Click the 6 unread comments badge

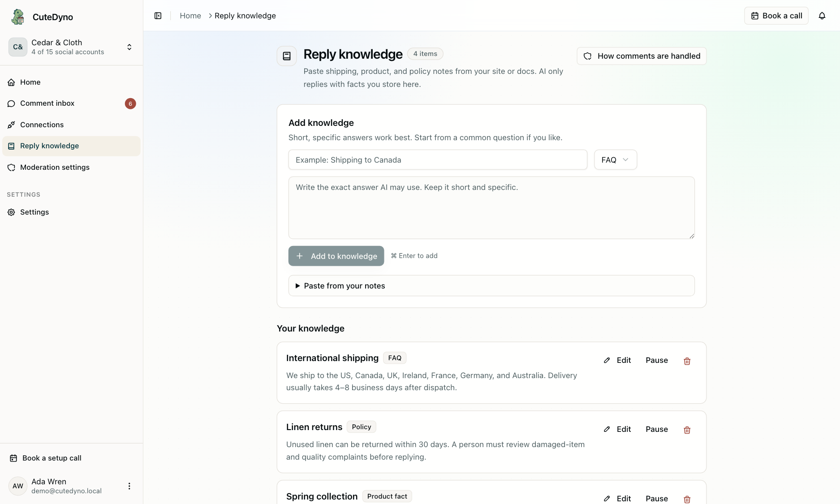pos(130,103)
